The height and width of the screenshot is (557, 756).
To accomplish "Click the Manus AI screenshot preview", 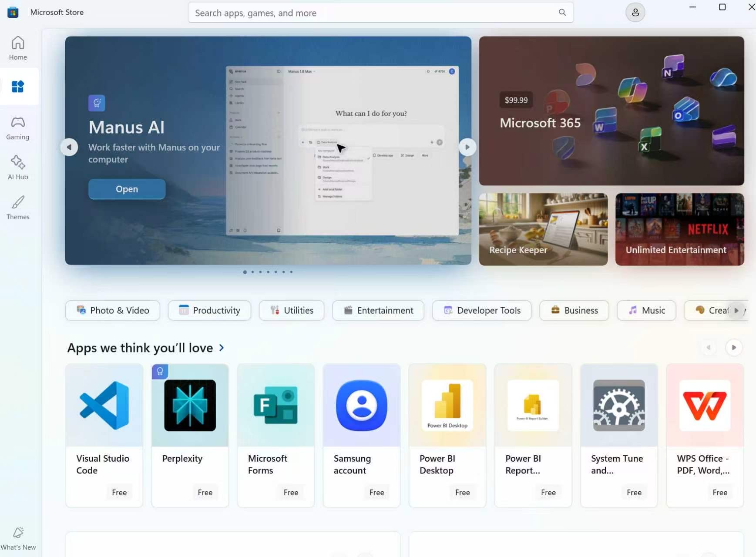I will click(343, 151).
